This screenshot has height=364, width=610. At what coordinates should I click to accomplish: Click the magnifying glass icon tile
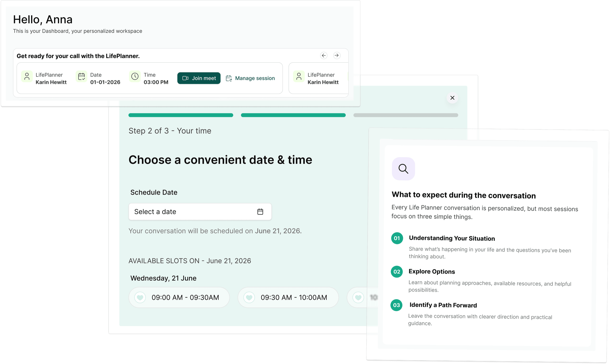tap(403, 169)
